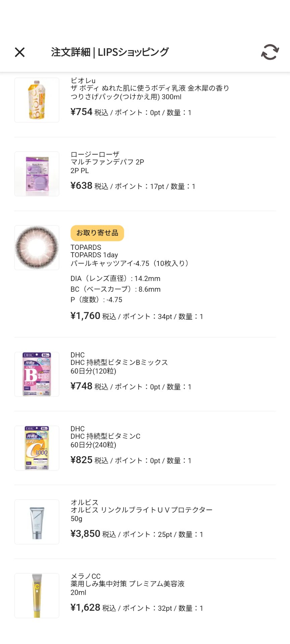Tap the お取り寄せ品 badge
The width and height of the screenshot is (290, 644).
tap(97, 233)
